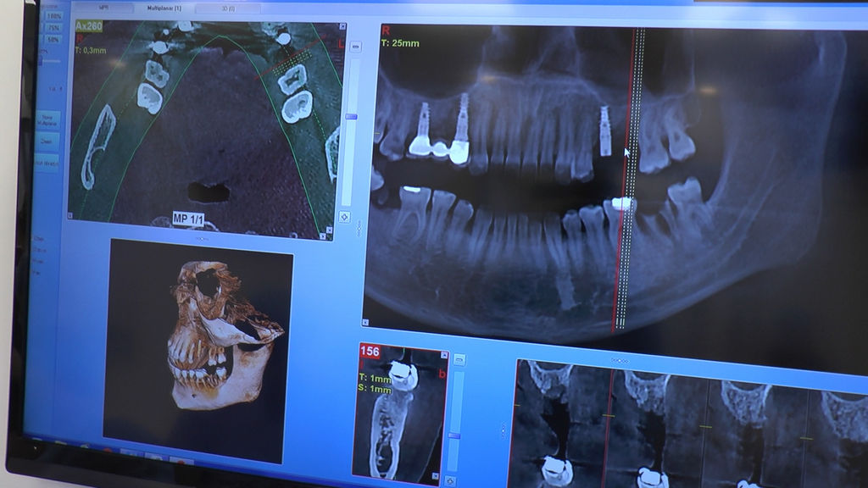Click the axial view vertical slider handle
868x488 pixels.
(x=350, y=116)
